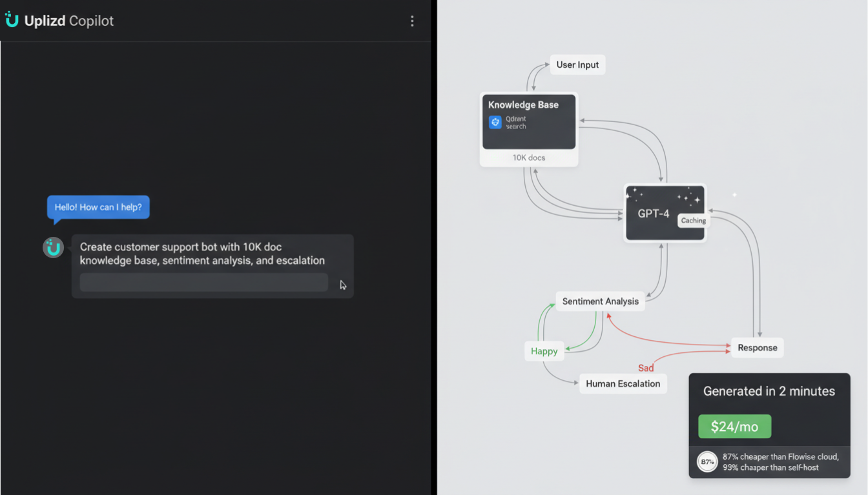Viewport: 868px width, 495px height.
Task: Click the Uplizd avatar beside the user message
Action: click(52, 247)
